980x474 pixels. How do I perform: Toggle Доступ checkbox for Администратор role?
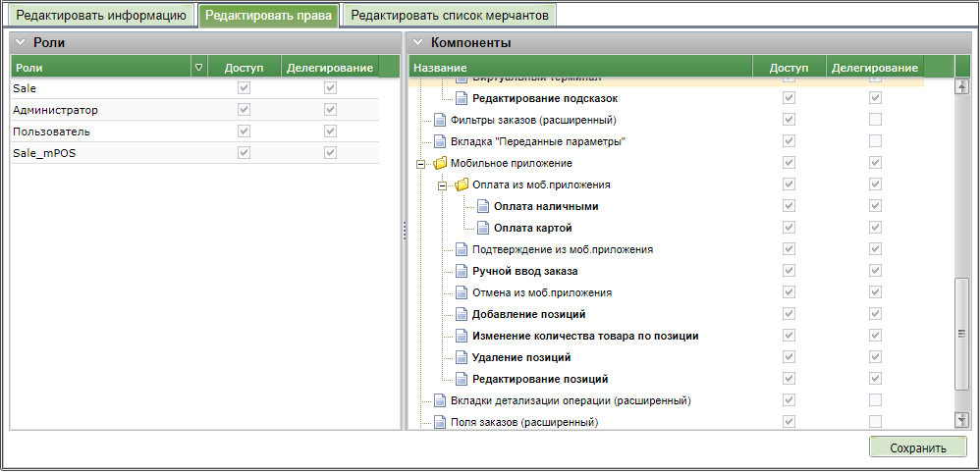click(245, 110)
